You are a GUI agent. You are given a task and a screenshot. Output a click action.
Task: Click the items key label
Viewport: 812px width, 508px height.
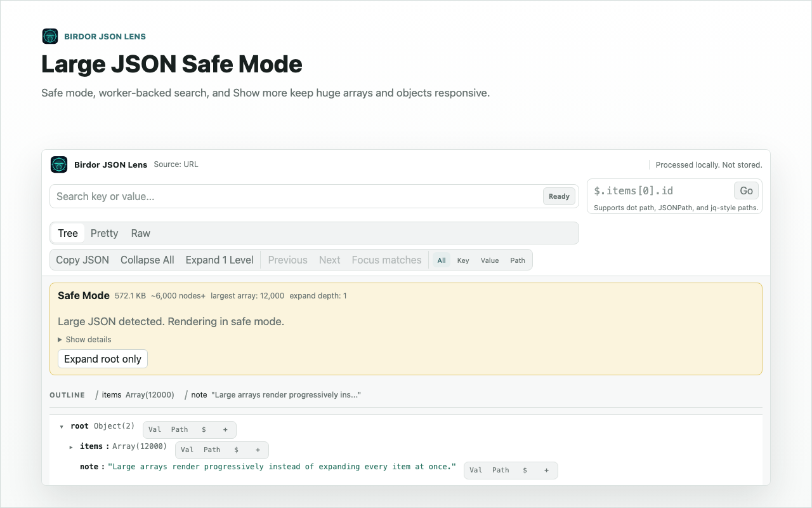pyautogui.click(x=91, y=446)
